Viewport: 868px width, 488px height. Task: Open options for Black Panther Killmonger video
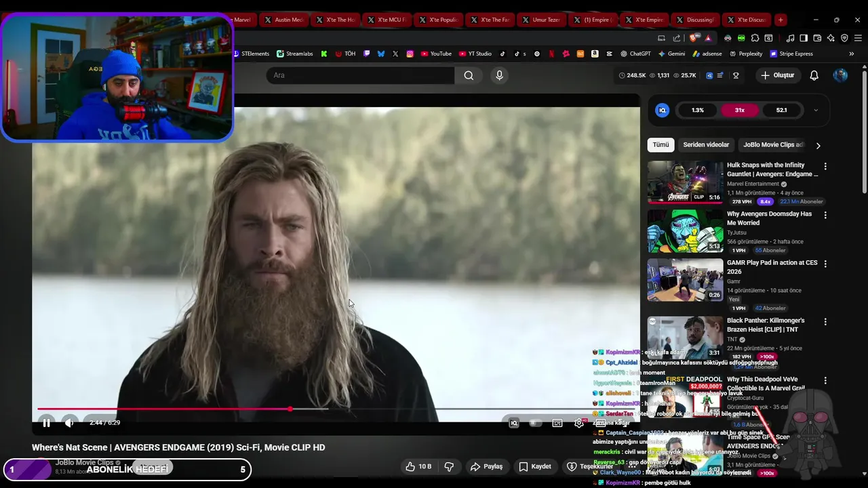click(x=825, y=322)
